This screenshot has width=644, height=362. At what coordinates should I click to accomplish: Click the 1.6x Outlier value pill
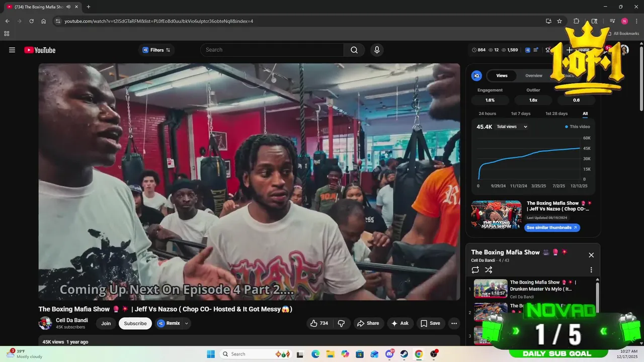533,100
